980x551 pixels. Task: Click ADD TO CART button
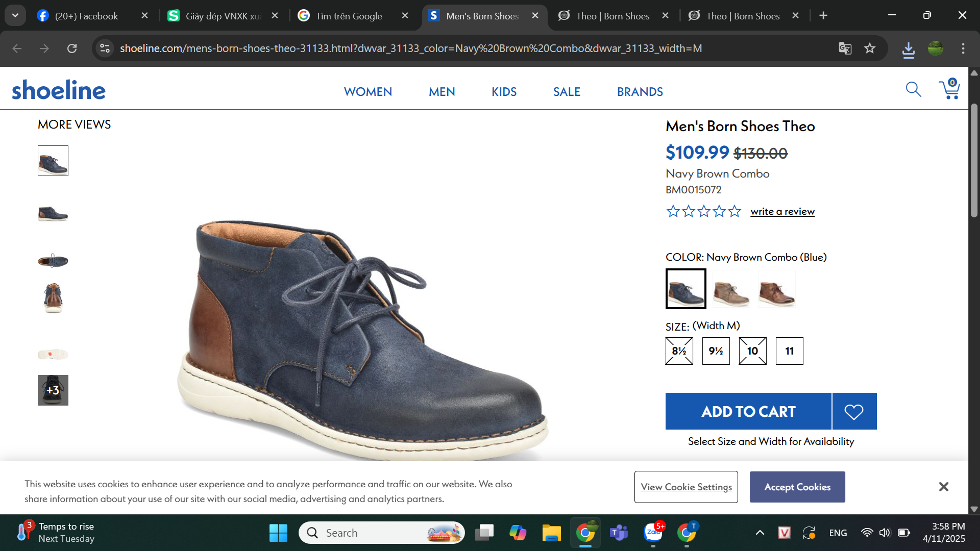pyautogui.click(x=748, y=411)
